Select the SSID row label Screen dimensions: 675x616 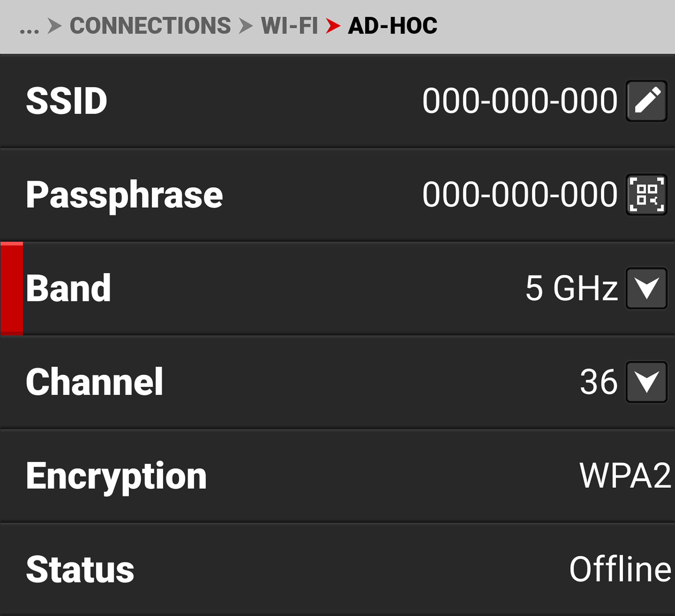tap(67, 101)
